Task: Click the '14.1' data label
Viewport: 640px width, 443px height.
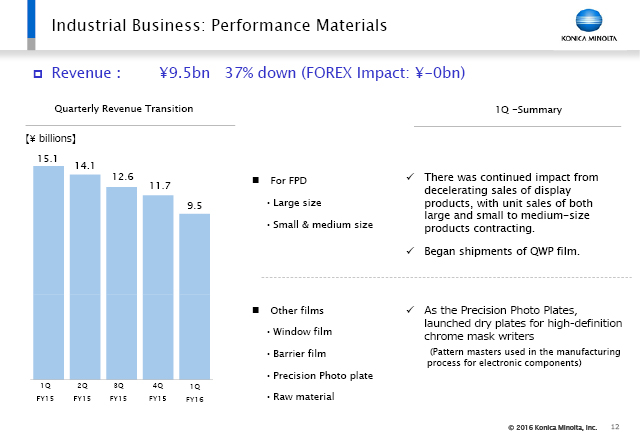Action: tap(84, 166)
